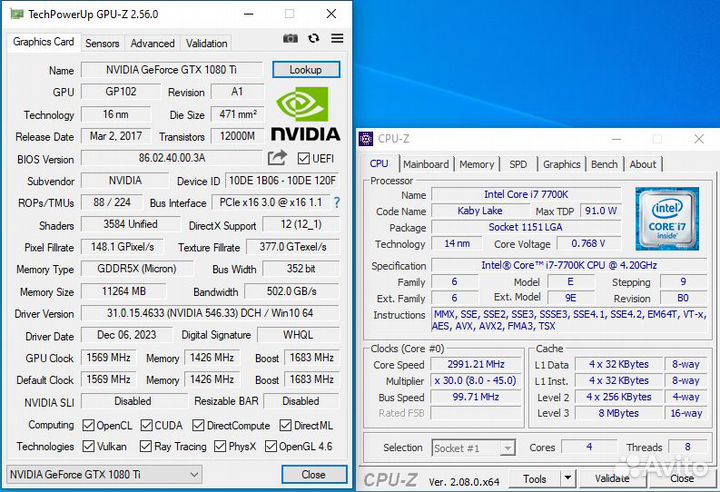The image size is (720, 492).
Task: Select the Graphics Card tab in GPU-Z
Action: click(x=44, y=42)
